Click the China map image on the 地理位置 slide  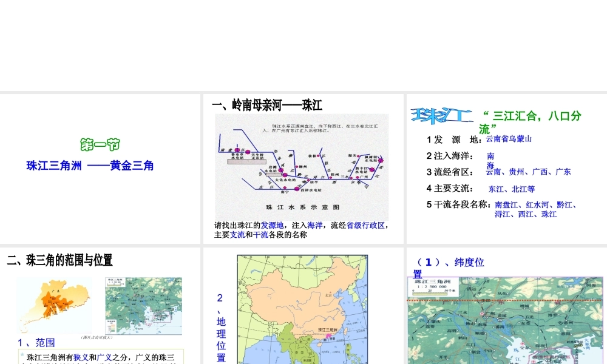(302, 309)
